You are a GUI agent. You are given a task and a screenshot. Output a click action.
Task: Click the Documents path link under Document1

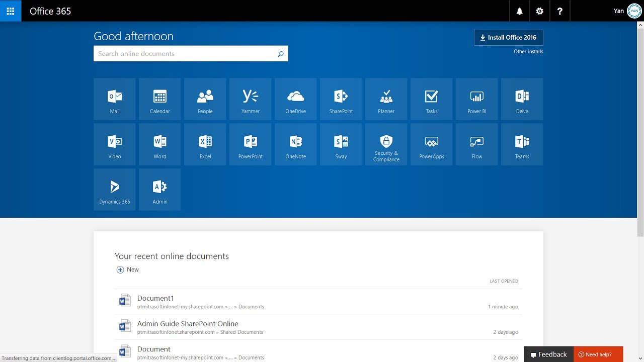tap(251, 307)
